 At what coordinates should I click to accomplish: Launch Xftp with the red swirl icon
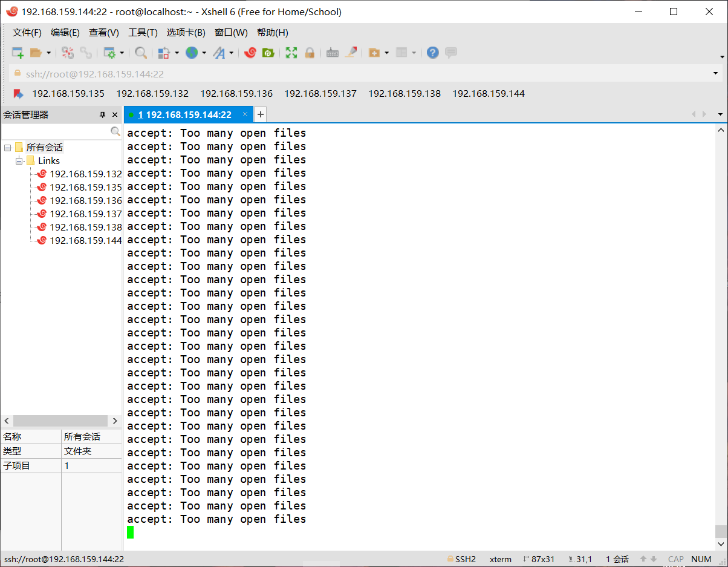250,53
